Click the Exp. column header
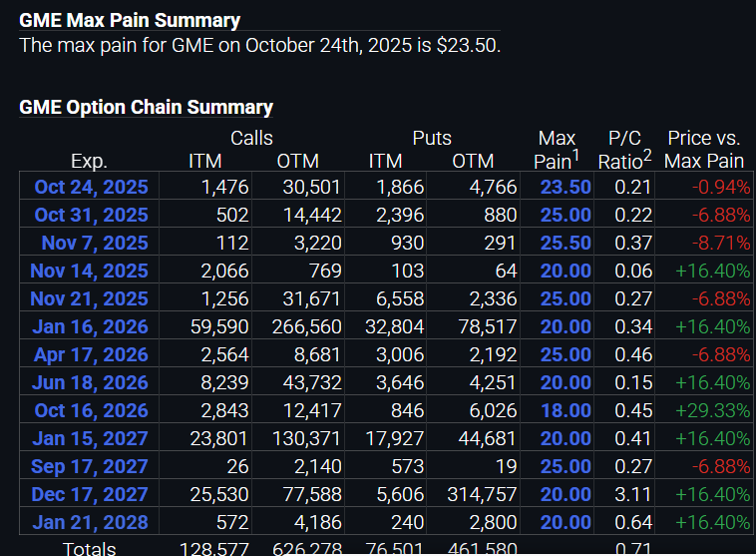 coord(89,161)
